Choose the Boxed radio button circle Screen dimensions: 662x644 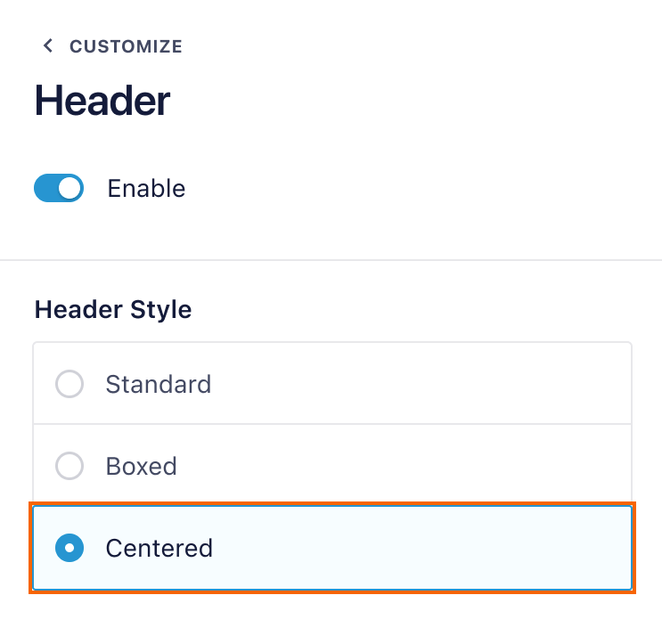click(x=69, y=466)
